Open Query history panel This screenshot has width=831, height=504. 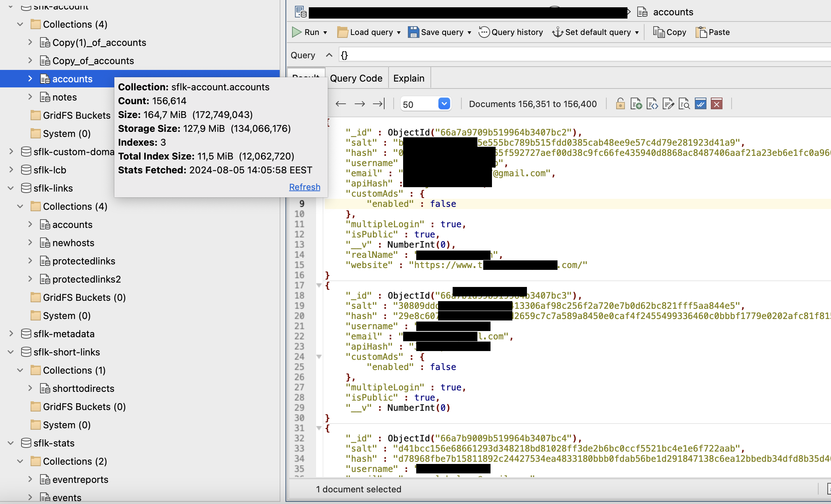[512, 32]
